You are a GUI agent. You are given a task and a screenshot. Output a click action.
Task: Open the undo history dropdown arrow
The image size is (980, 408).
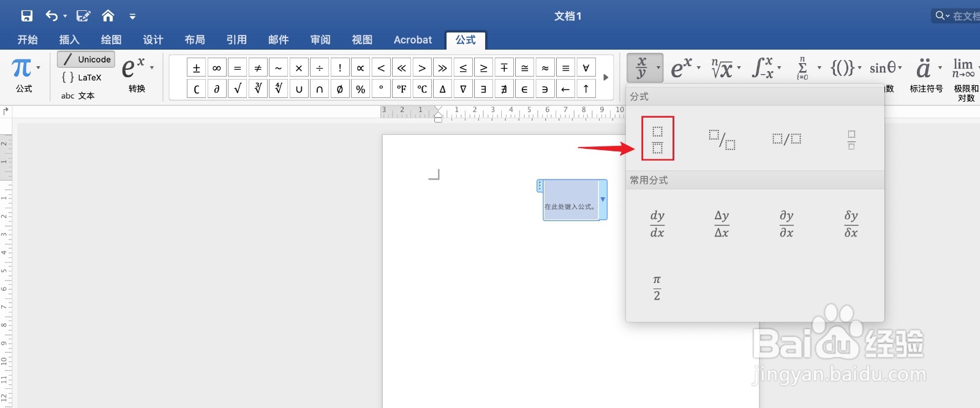coord(65,17)
